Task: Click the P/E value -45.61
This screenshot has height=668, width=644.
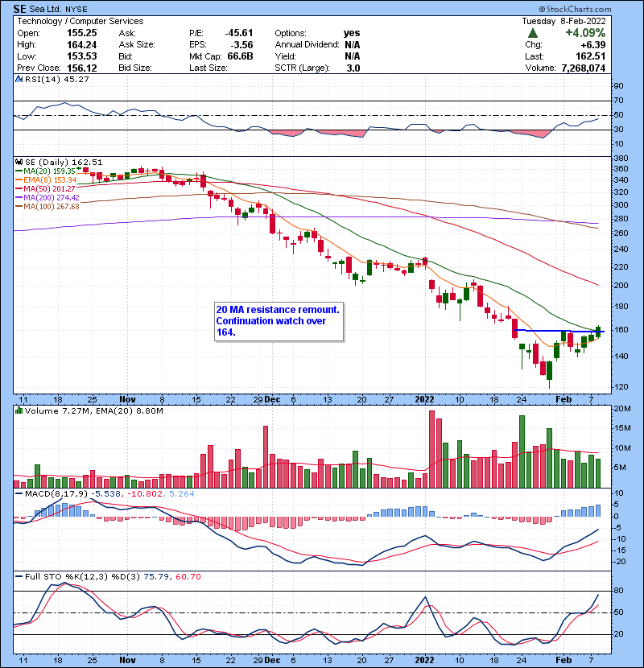Action: coord(239,33)
